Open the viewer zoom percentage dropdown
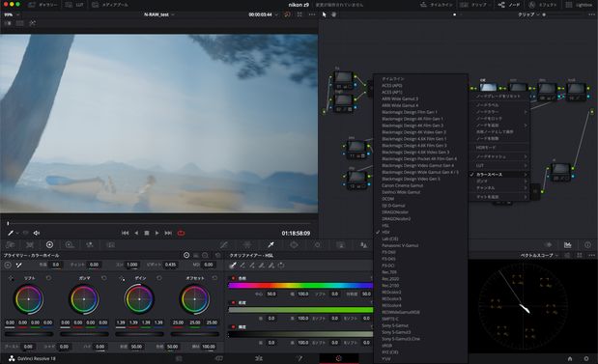 click(12, 14)
